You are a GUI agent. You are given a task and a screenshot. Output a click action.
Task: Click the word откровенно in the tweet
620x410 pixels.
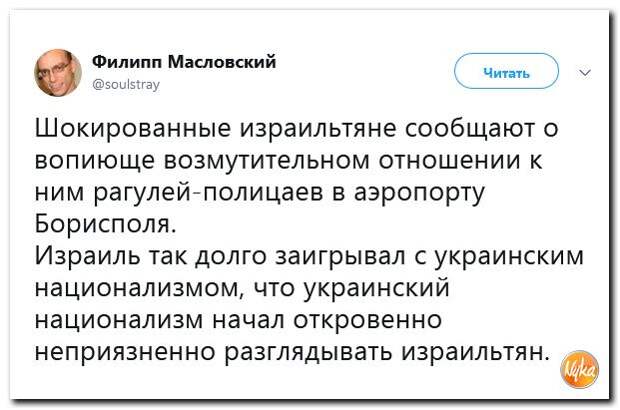[x=367, y=320]
